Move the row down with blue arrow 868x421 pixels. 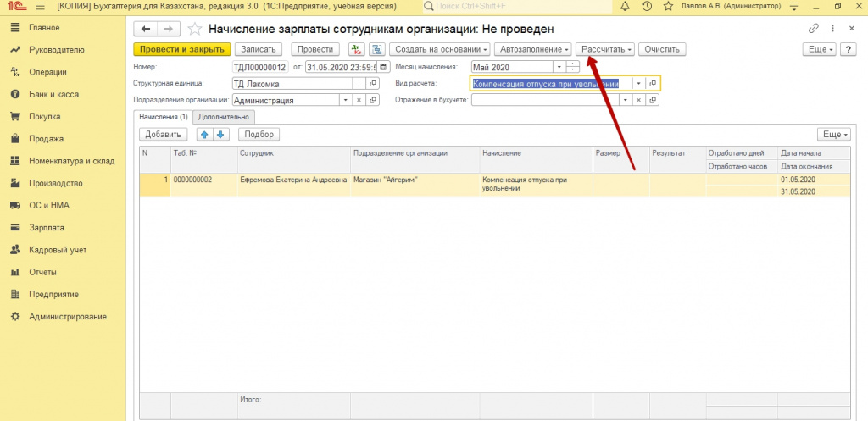pyautogui.click(x=220, y=134)
